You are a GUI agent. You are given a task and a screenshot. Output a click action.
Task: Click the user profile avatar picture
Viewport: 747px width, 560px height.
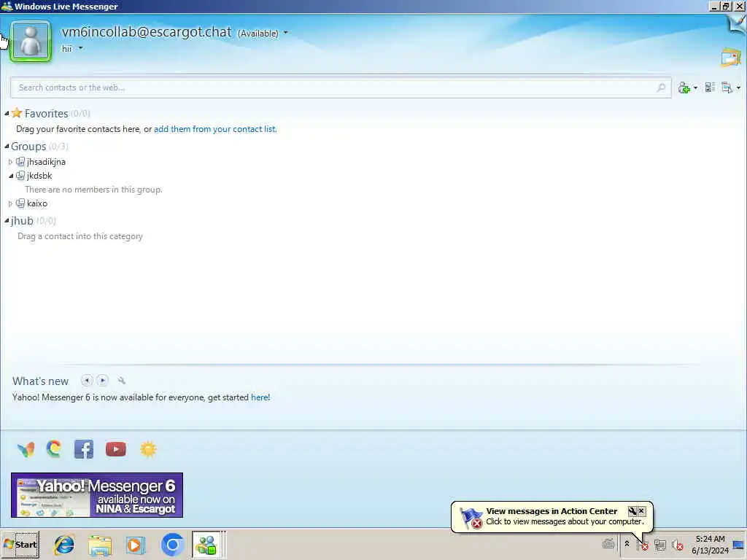pos(31,42)
